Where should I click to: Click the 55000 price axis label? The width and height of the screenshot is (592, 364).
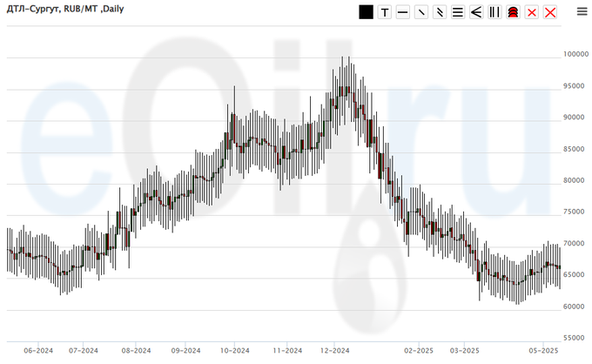coord(573,338)
